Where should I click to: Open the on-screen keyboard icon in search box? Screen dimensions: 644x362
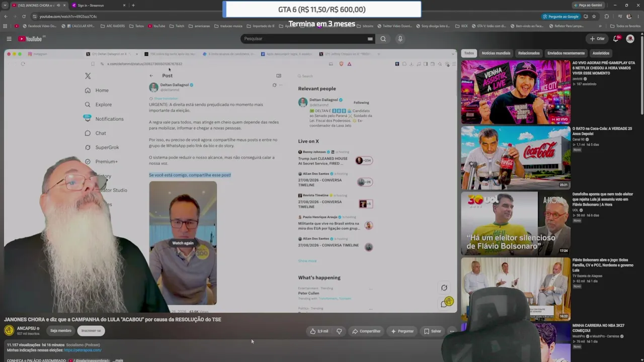(x=370, y=39)
